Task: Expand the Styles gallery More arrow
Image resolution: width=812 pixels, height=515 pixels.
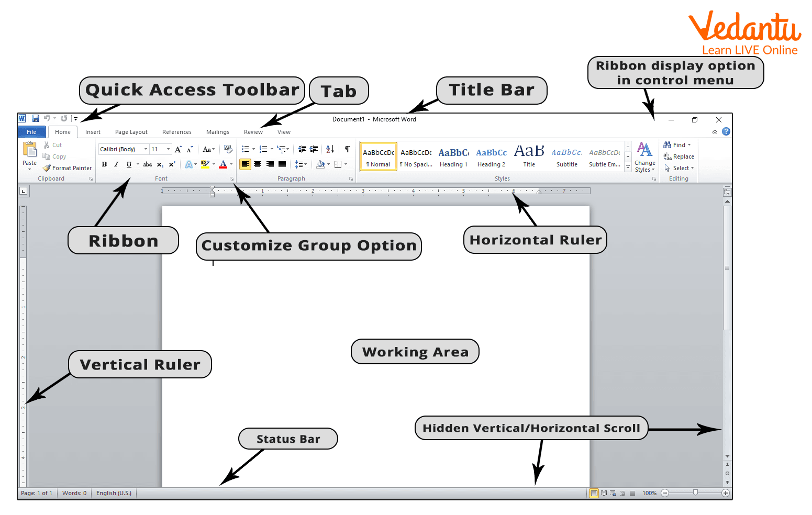Action: click(x=628, y=167)
